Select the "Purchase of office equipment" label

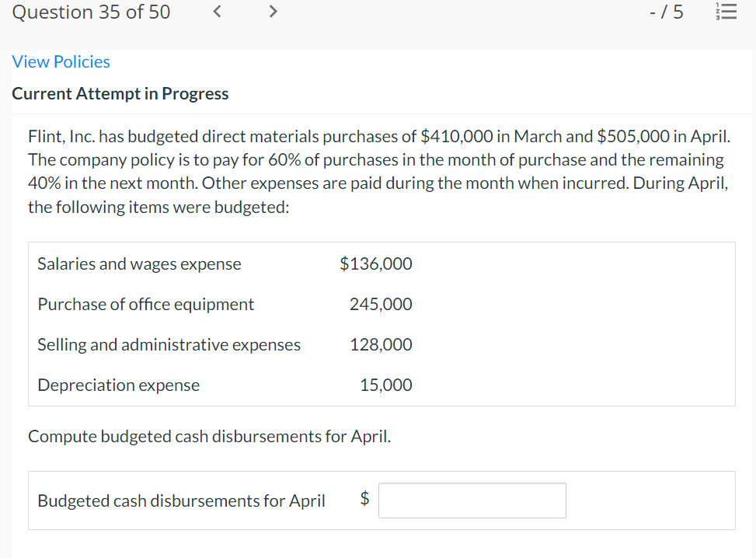coord(145,305)
